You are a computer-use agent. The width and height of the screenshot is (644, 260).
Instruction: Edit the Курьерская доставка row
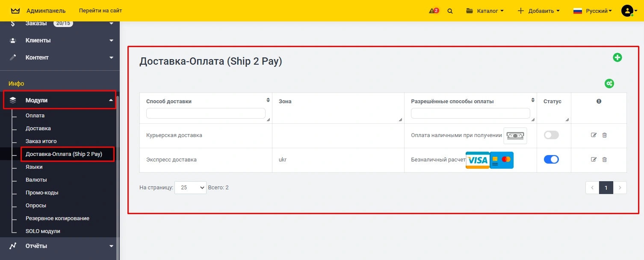point(594,135)
